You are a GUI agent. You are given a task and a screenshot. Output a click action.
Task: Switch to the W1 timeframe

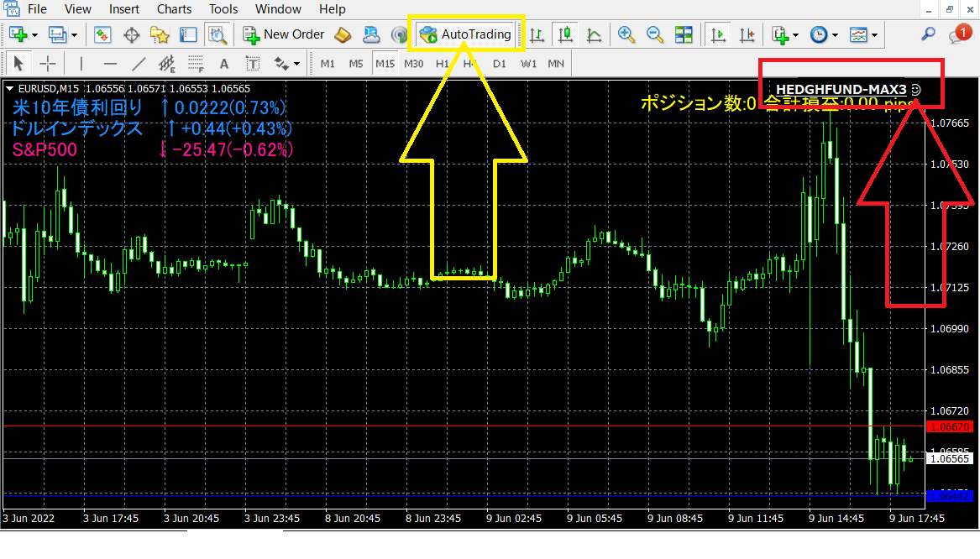529,64
